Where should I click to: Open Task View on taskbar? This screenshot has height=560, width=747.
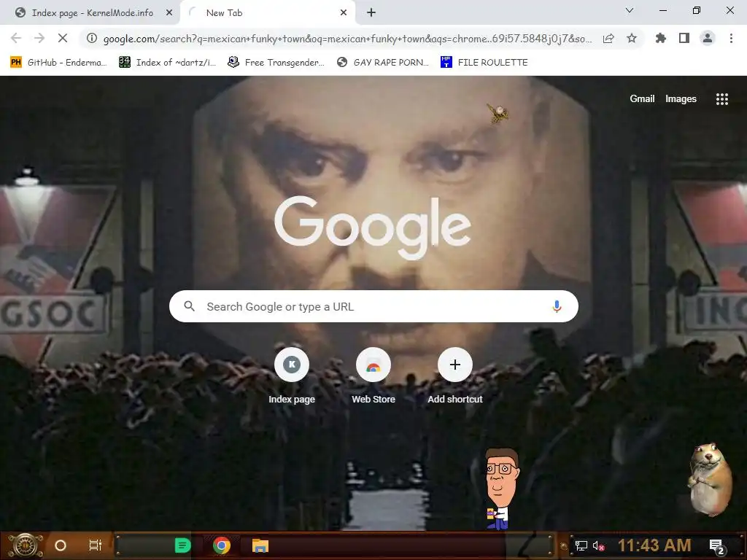click(x=96, y=545)
